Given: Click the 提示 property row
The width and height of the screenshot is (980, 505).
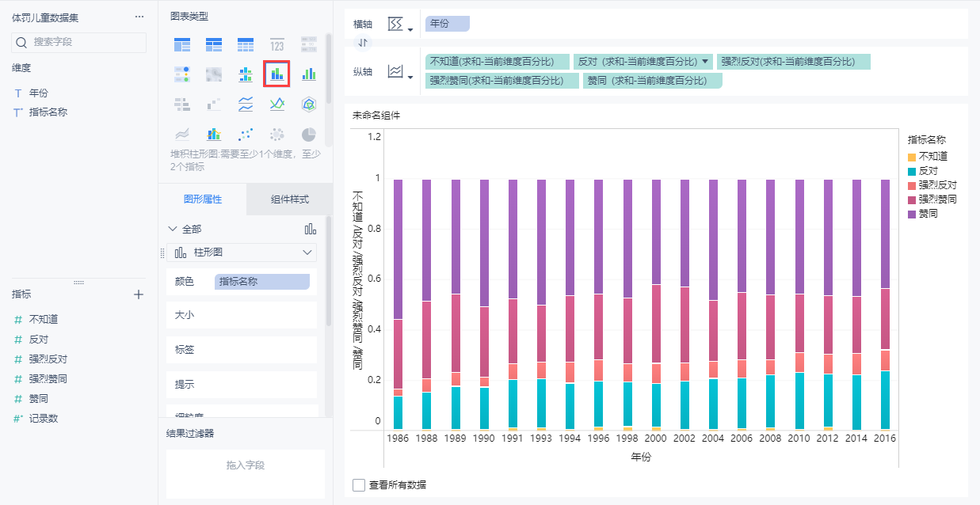Looking at the screenshot, I should 242,385.
